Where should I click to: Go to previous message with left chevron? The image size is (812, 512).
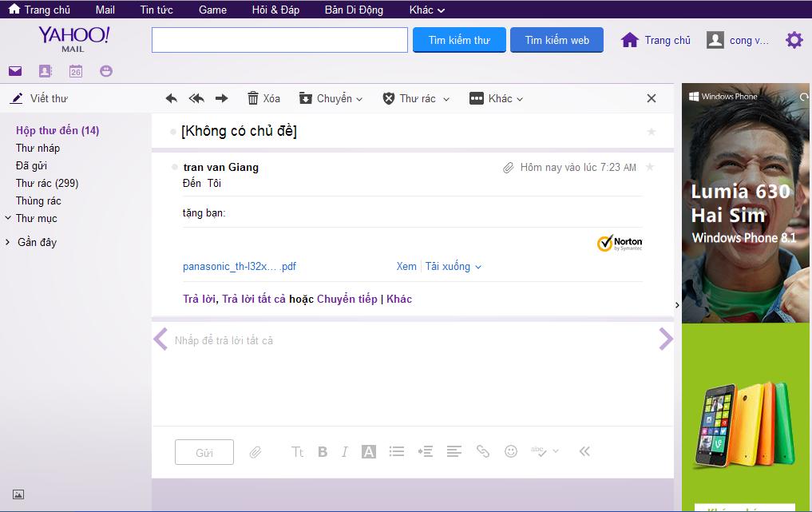(160, 339)
